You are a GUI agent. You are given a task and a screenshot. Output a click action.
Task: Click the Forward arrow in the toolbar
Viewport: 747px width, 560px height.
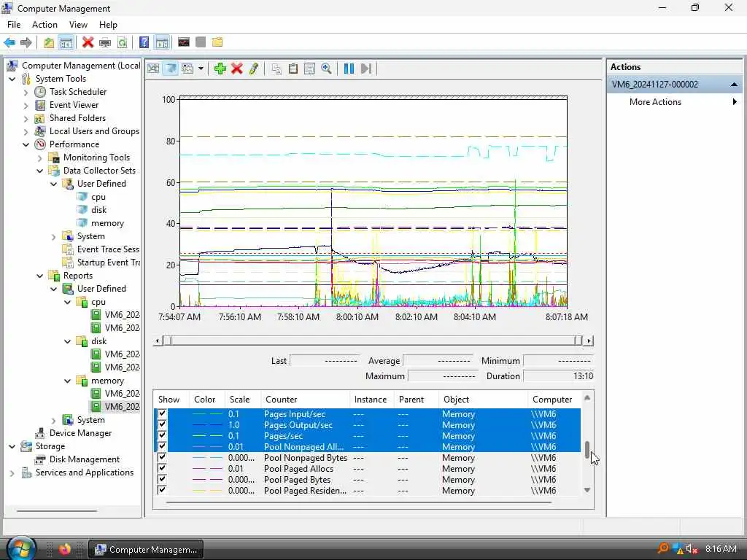coord(26,42)
